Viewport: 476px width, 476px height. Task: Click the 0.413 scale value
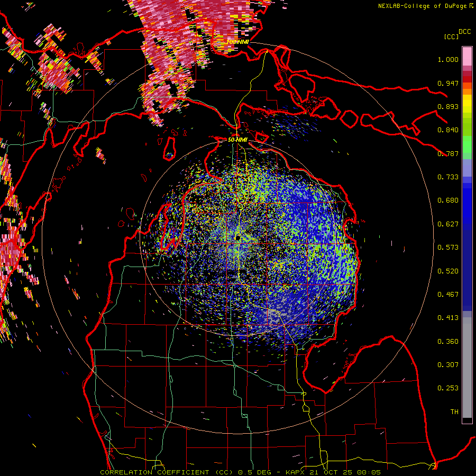[x=448, y=318]
